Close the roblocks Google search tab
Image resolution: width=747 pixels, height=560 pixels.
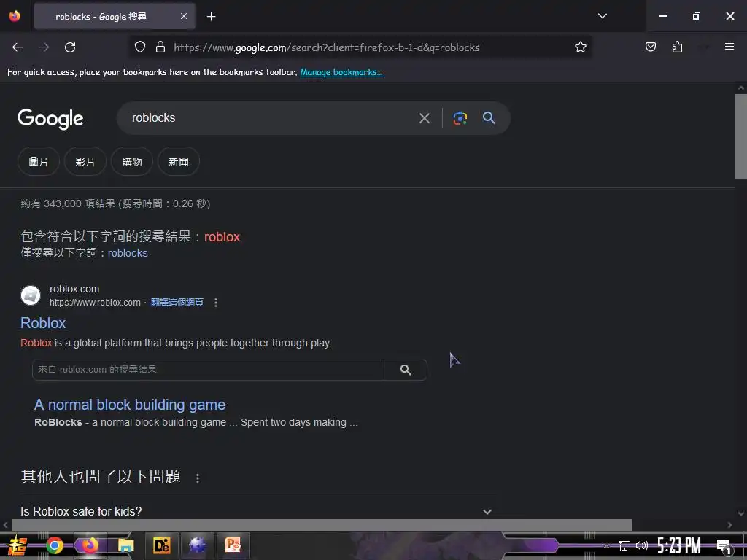pos(184,16)
